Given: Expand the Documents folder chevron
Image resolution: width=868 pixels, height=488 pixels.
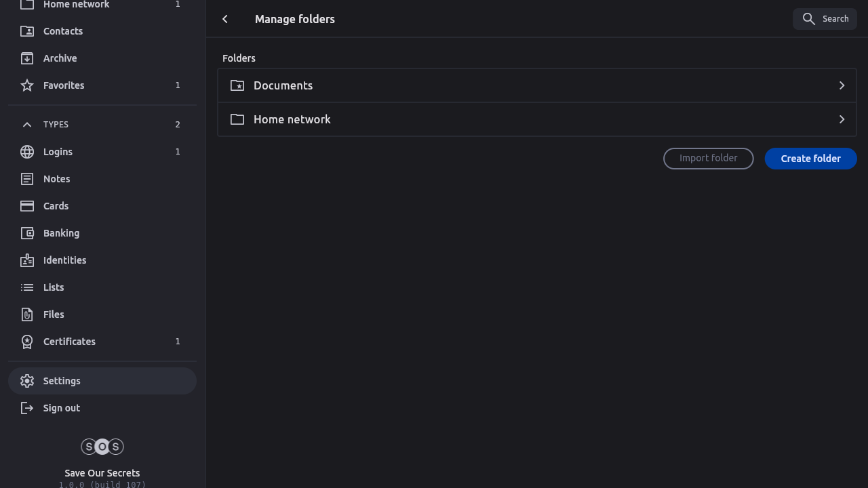Looking at the screenshot, I should point(842,85).
